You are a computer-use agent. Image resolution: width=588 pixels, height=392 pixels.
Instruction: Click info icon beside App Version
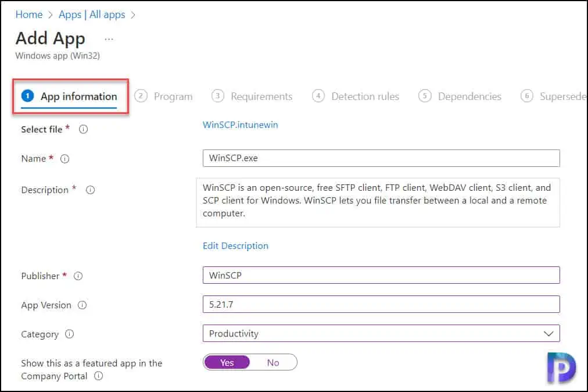pos(82,305)
